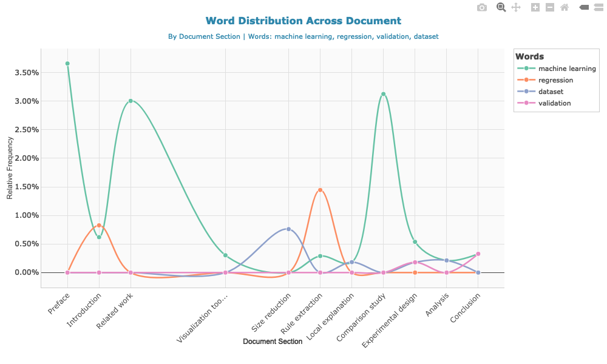Select the Zoom magnifier tool
Viewport: 607px width, 364px height.
coord(501,7)
